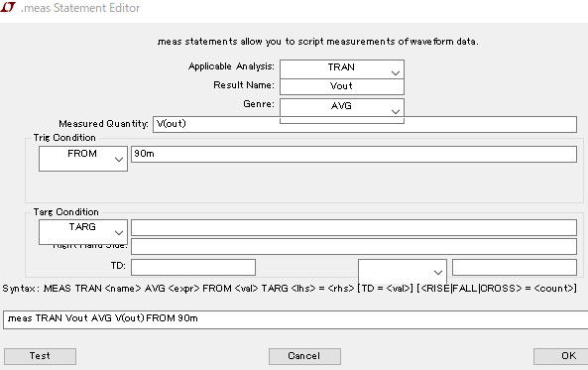Viewport: 588px width, 370px height.
Task: Click the empty TARG left-hand side field
Action: (x=354, y=228)
